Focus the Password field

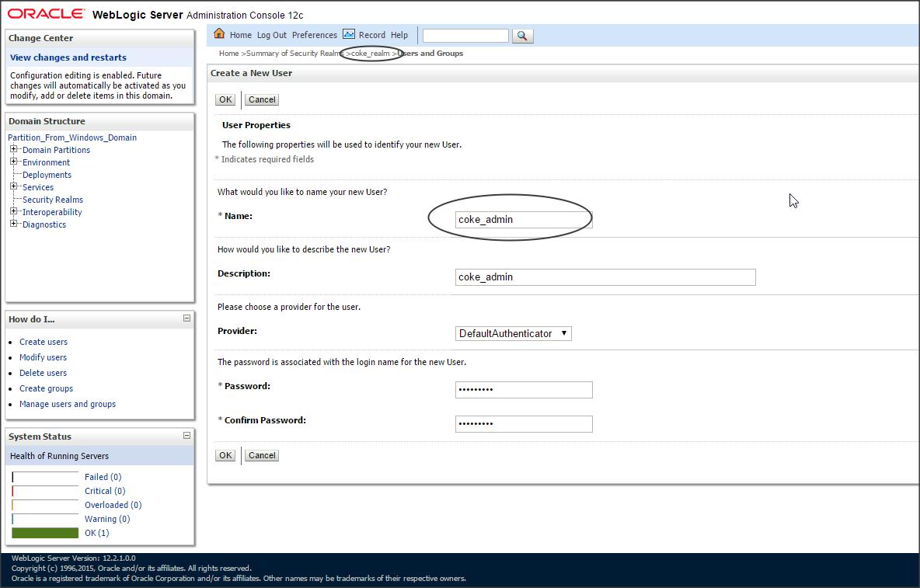pyautogui.click(x=524, y=390)
